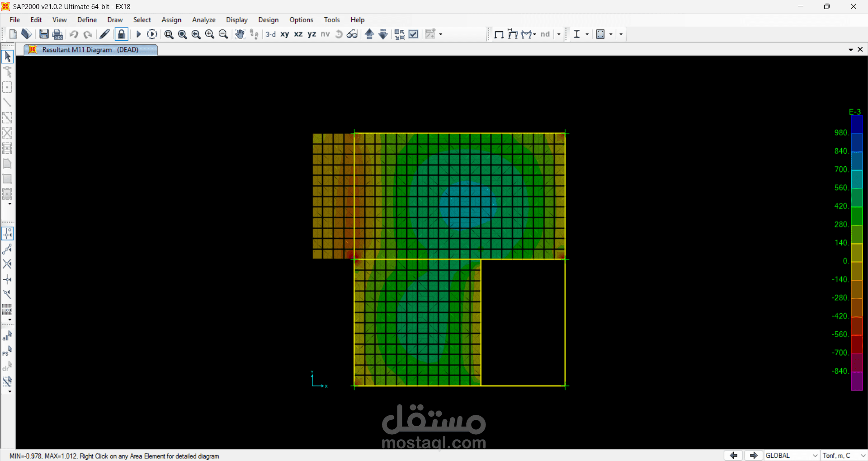Click the Run Analysis play icon
The width and height of the screenshot is (868, 461).
click(x=138, y=34)
